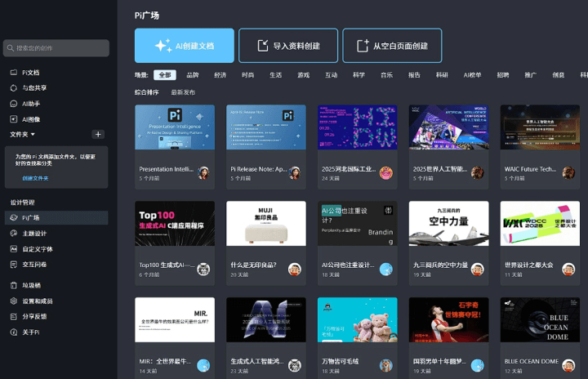The width and height of the screenshot is (588, 379).
Task: Open the AI图像 image tool
Action: tap(30, 119)
